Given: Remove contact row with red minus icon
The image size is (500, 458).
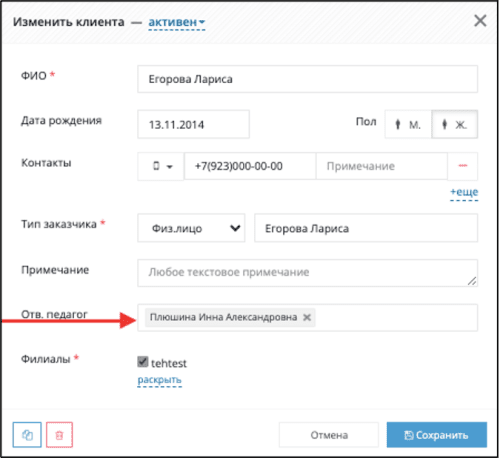Looking at the screenshot, I should coord(463,166).
